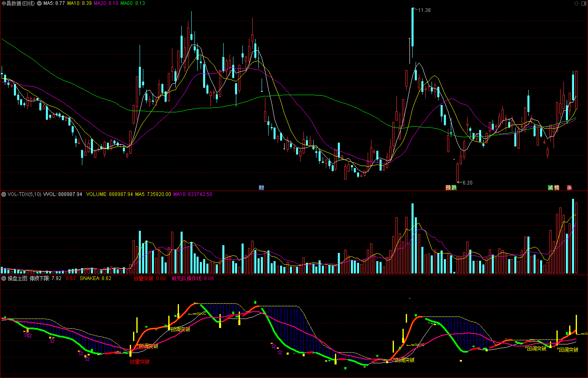Click the volume MA5: 735920.00 label
The image size is (588, 378).
click(153, 194)
